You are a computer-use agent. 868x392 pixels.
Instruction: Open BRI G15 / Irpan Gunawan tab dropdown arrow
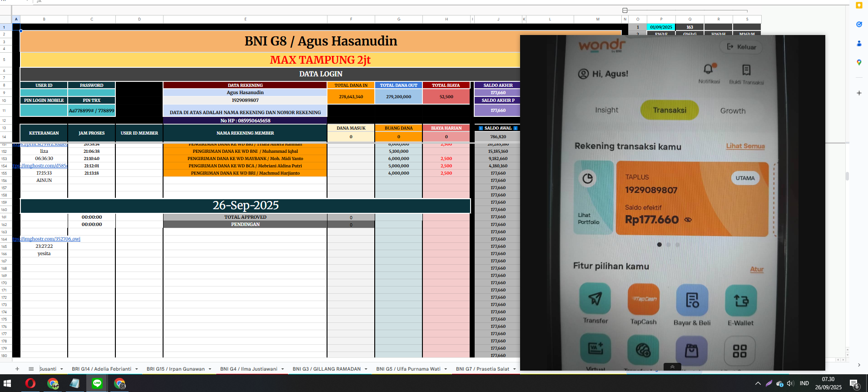pos(210,369)
